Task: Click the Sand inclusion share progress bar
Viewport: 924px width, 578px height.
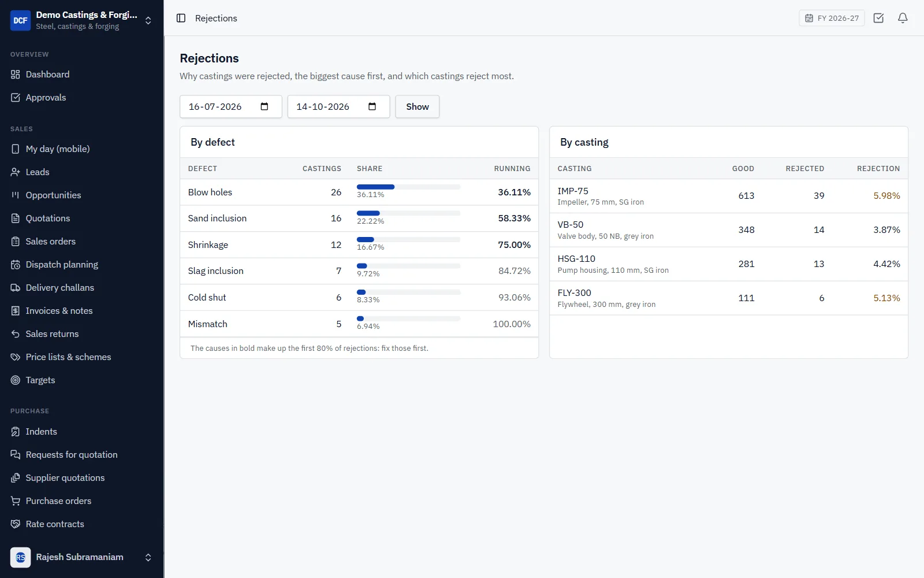Action: click(408, 213)
